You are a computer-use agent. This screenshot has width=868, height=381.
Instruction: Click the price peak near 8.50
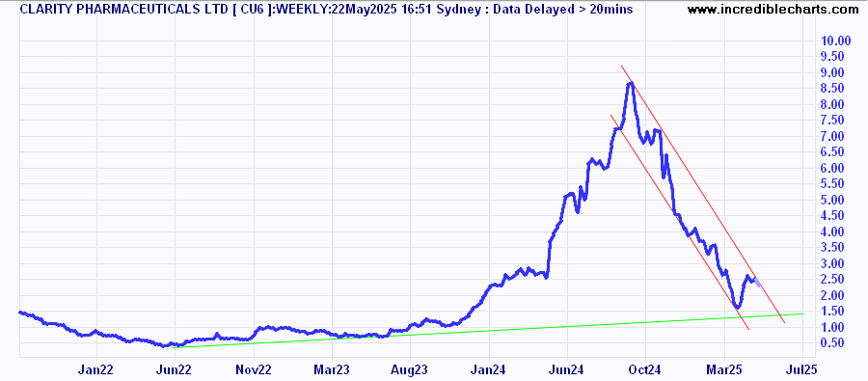pos(630,83)
